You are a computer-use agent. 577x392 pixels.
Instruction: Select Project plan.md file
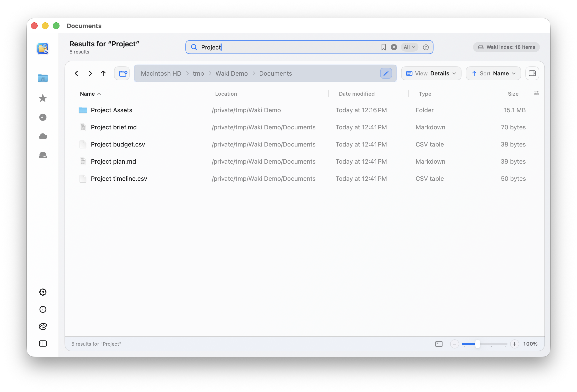[301, 162]
